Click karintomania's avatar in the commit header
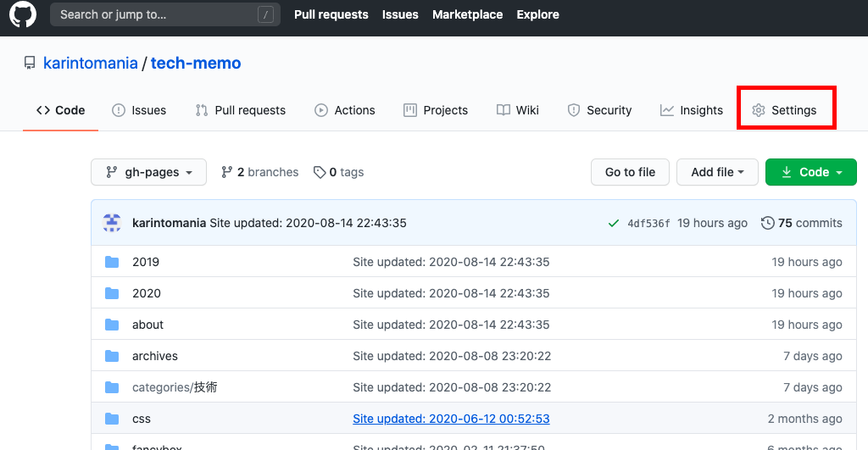 tap(112, 223)
